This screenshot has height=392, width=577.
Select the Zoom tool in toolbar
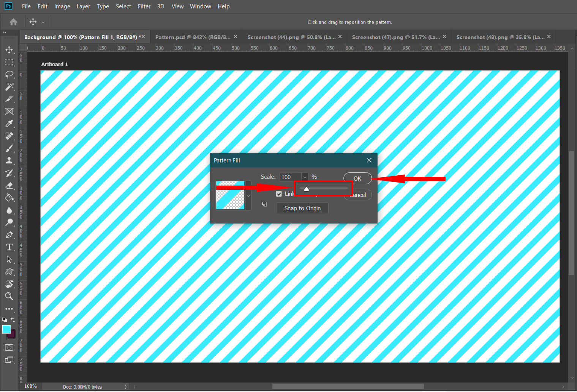9,296
